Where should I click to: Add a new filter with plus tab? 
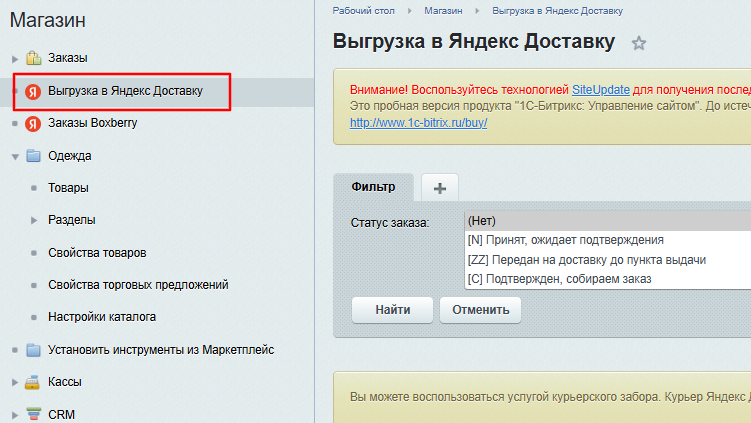pyautogui.click(x=440, y=188)
